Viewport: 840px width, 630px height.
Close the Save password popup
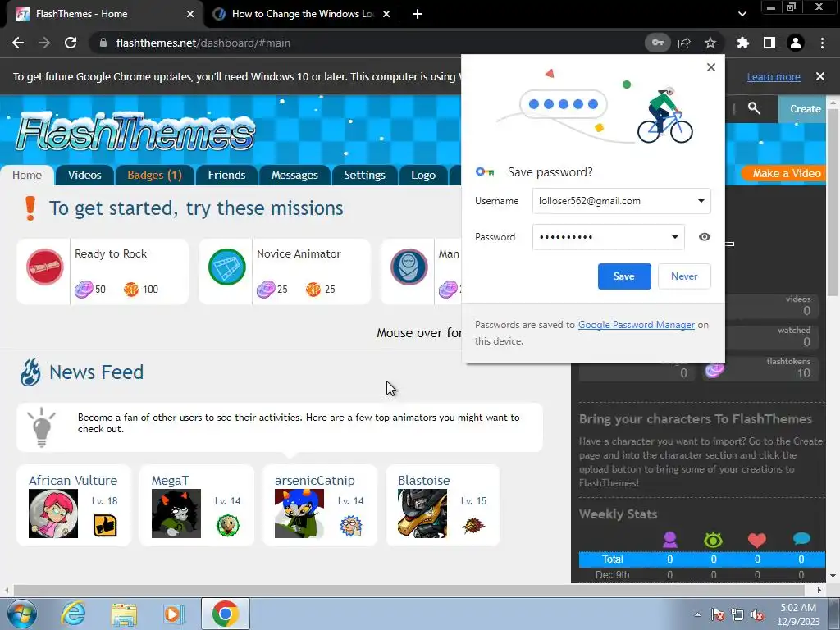pos(711,67)
